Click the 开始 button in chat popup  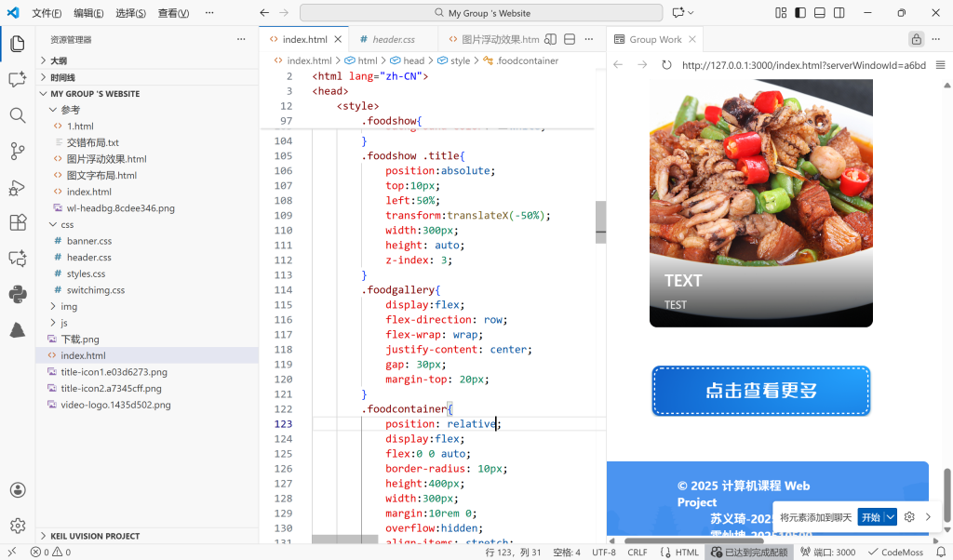pos(870,517)
